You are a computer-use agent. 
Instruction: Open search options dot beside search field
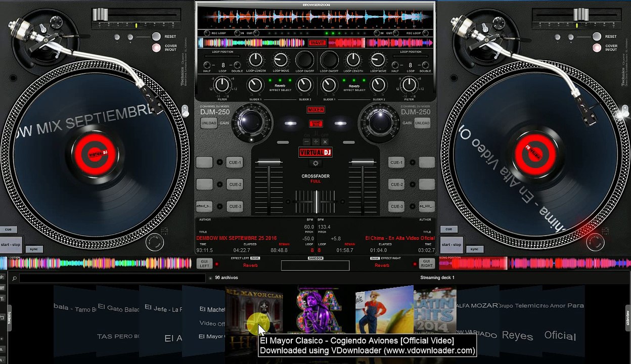210,278
